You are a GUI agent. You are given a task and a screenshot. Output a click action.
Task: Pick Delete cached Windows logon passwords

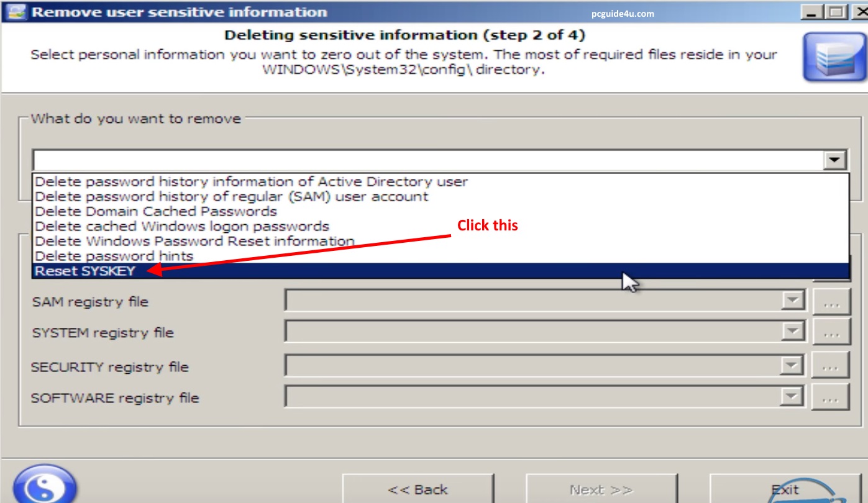pyautogui.click(x=182, y=226)
